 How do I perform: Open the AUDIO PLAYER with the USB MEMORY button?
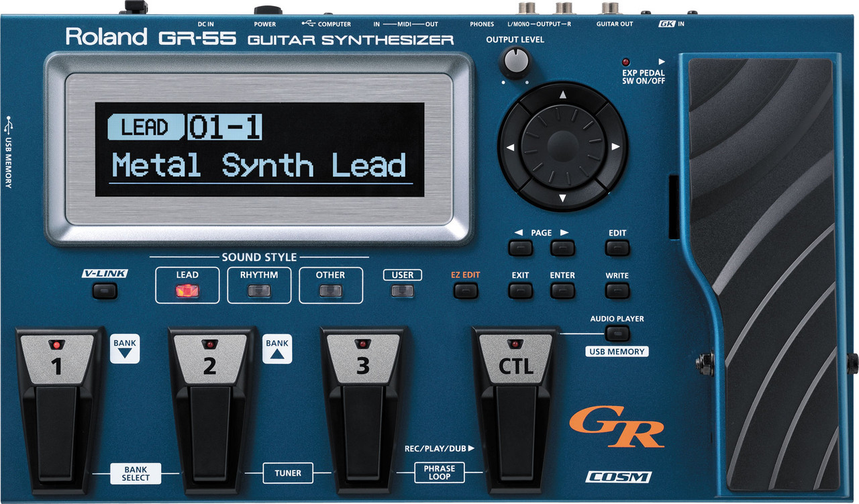pyautogui.click(x=616, y=332)
